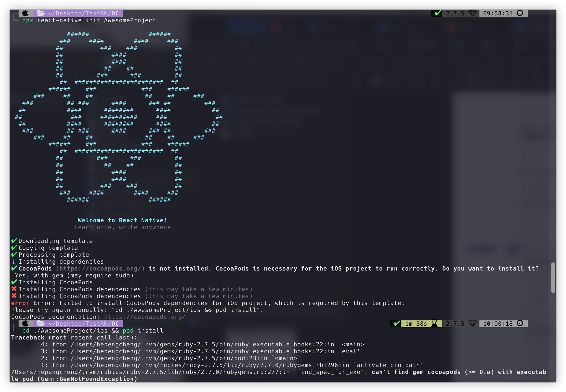Click checkmark beside Downloading template
Image resolution: width=566 pixels, height=392 pixels.
tap(14, 241)
